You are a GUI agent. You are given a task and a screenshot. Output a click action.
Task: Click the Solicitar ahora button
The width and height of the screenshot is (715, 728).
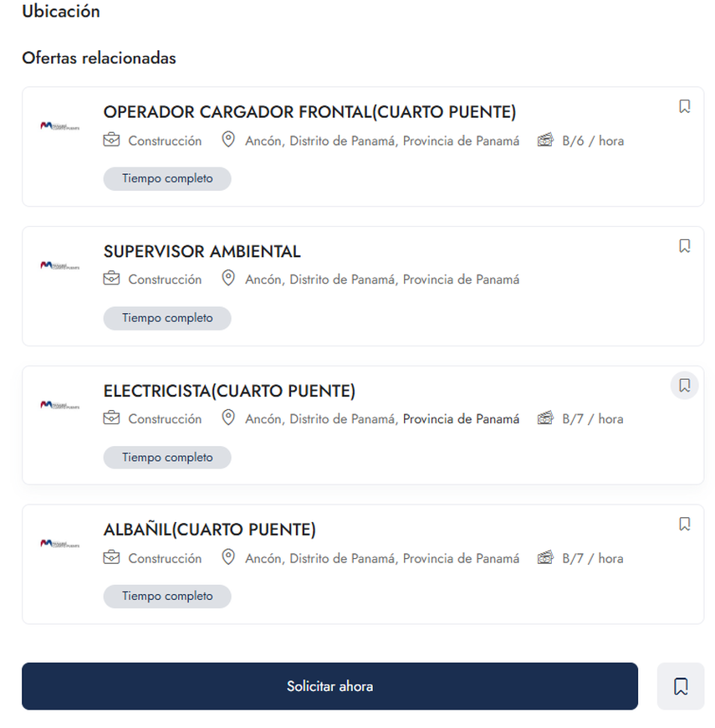[329, 686]
